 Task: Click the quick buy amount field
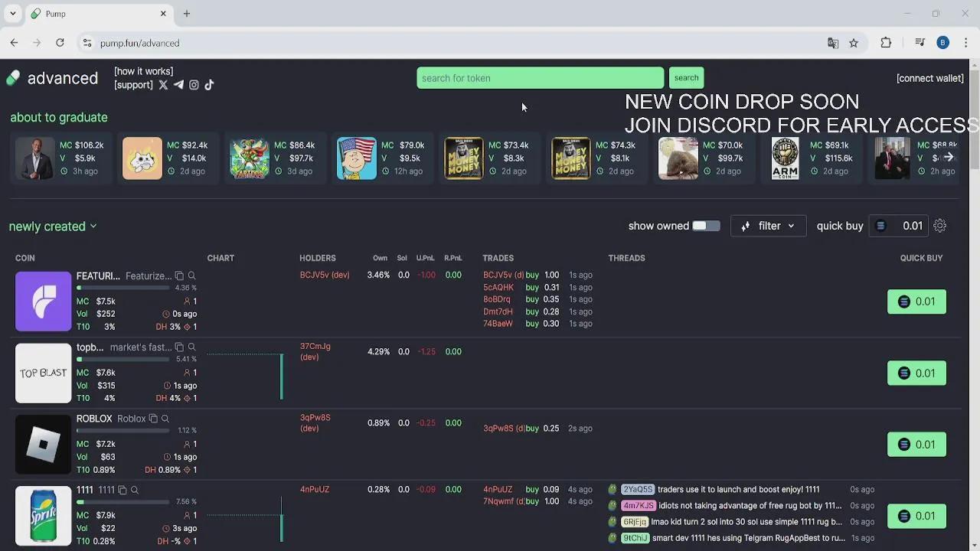pos(898,226)
